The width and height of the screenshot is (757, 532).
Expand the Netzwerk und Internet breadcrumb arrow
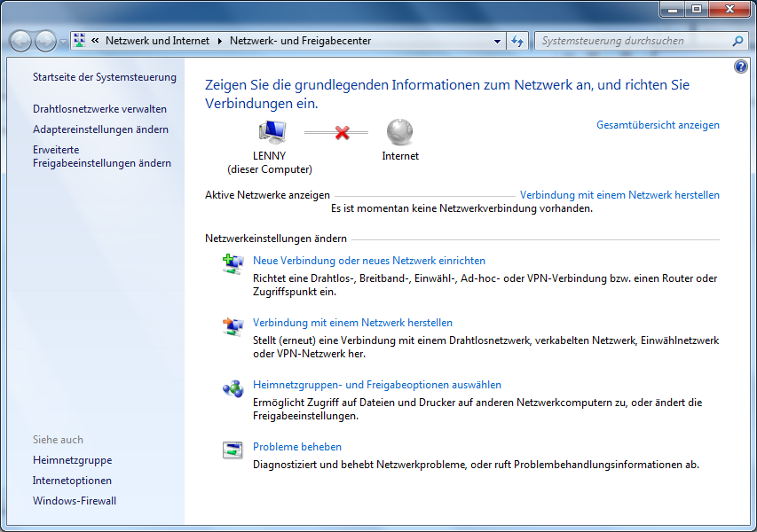(x=219, y=41)
